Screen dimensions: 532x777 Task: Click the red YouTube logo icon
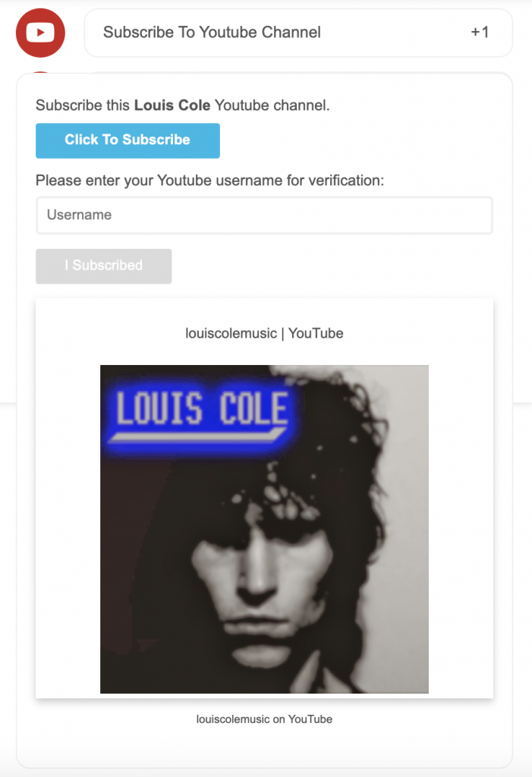click(40, 33)
